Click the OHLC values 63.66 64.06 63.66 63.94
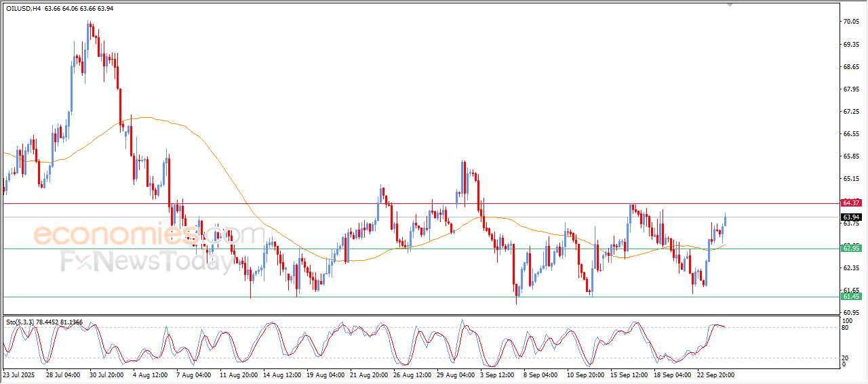This screenshot has height=384, width=868. click(x=79, y=9)
